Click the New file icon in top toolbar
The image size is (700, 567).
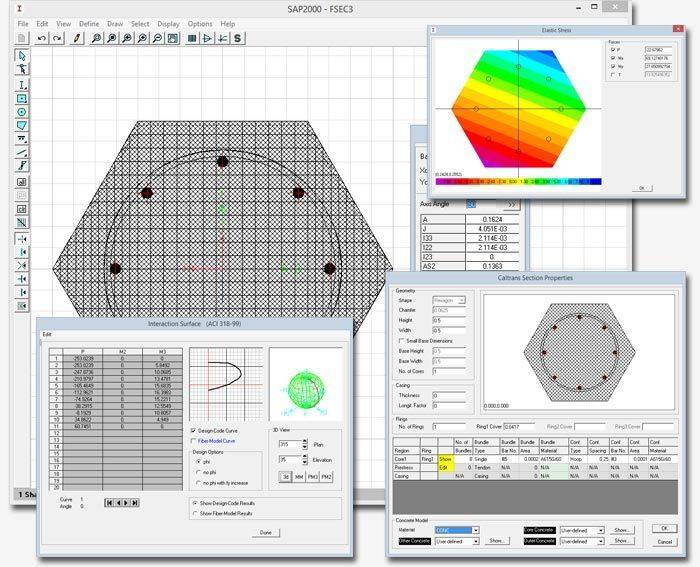(x=21, y=38)
